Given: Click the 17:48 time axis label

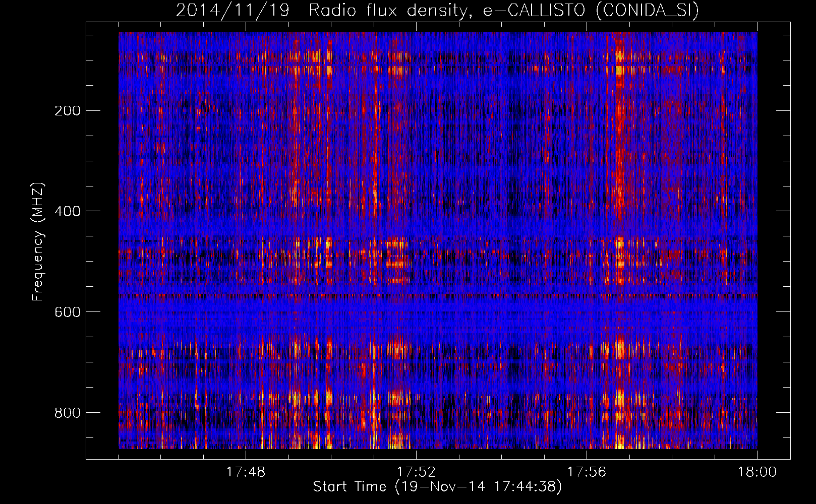Looking at the screenshot, I should pyautogui.click(x=246, y=472).
